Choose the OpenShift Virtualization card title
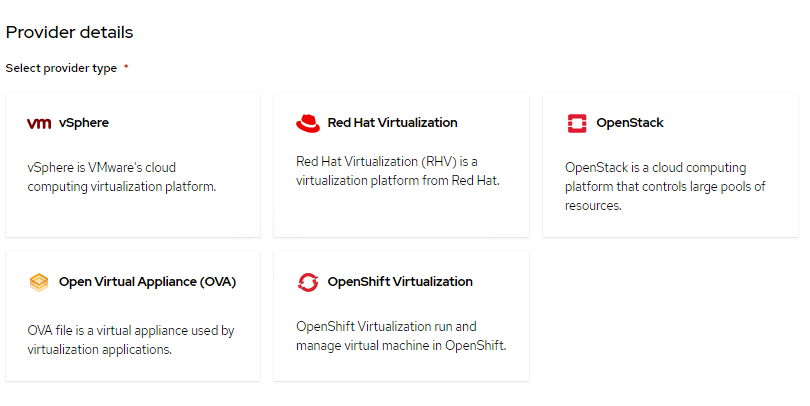The width and height of the screenshot is (810, 406). (x=400, y=282)
